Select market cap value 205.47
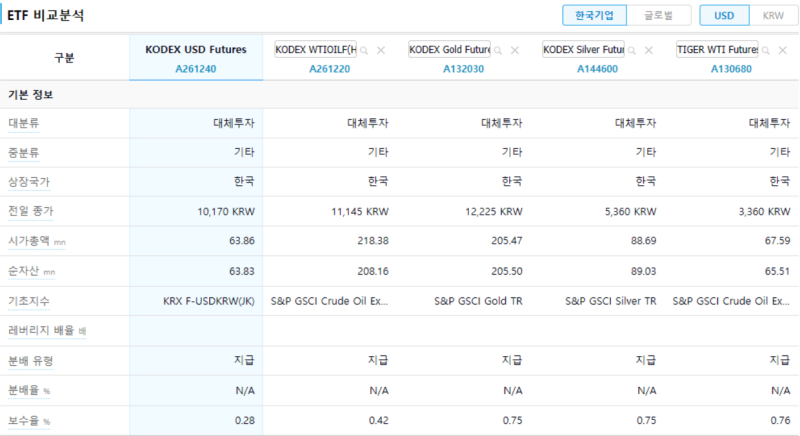Viewport: 800px width, 436px height. [x=507, y=241]
